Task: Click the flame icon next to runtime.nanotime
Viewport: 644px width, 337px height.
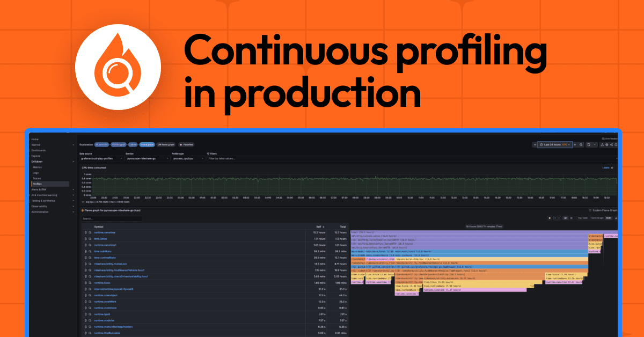Action: (x=86, y=232)
